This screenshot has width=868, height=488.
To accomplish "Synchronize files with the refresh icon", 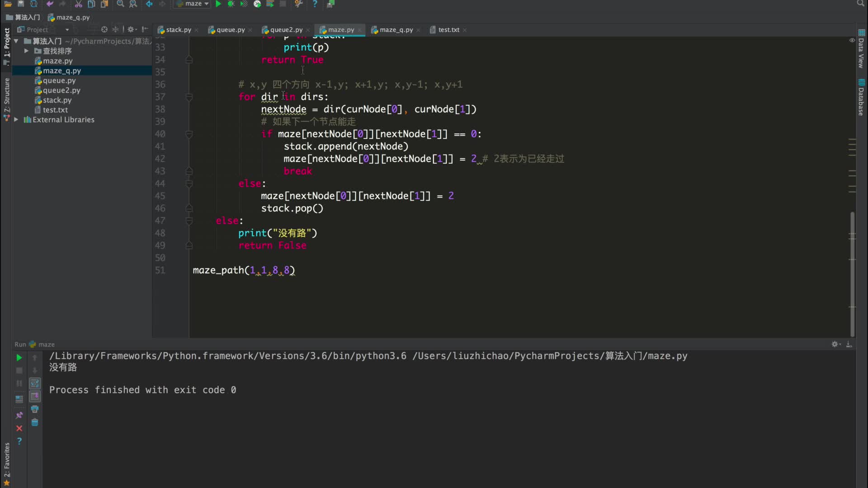I will tap(33, 4).
